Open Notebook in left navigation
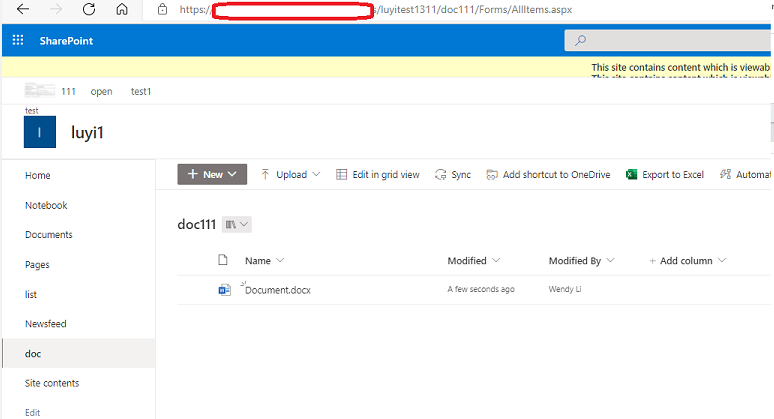This screenshot has width=774, height=419. point(46,205)
